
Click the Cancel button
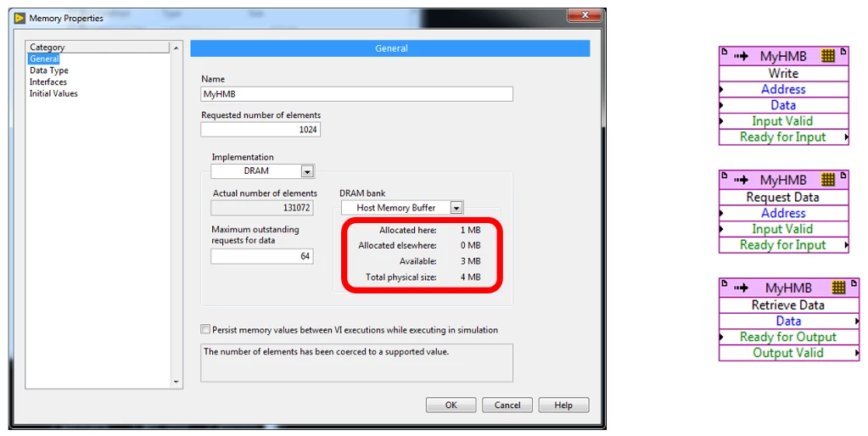[x=507, y=405]
